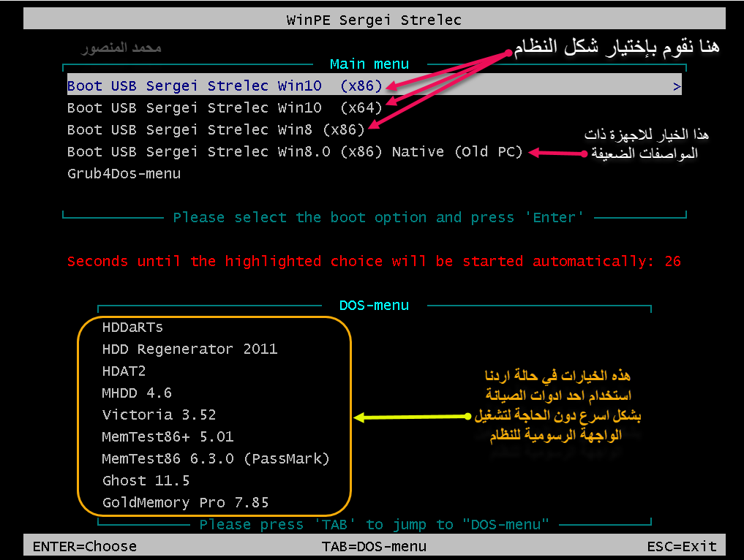Viewport: 744px width, 560px height.
Task: Click ESC=Exit in the bottom bar
Action: [x=682, y=546]
